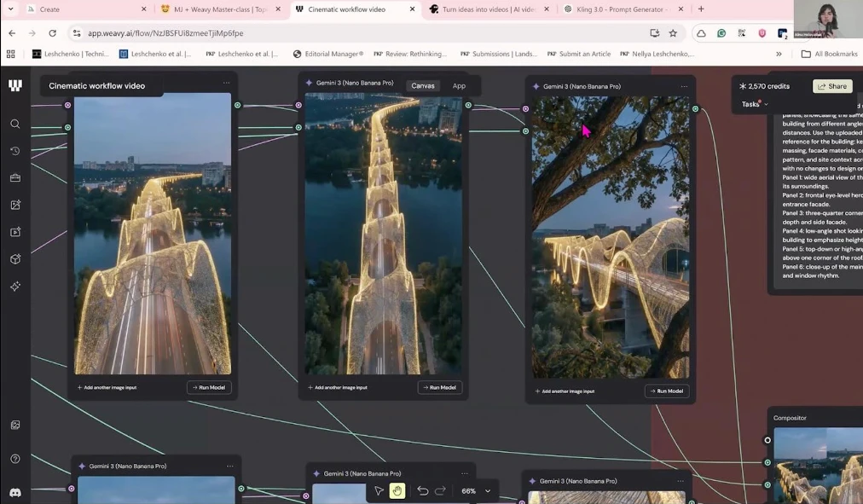The width and height of the screenshot is (863, 504).
Task: Open three-dot menu on Cinematic workflow node
Action: (x=226, y=84)
